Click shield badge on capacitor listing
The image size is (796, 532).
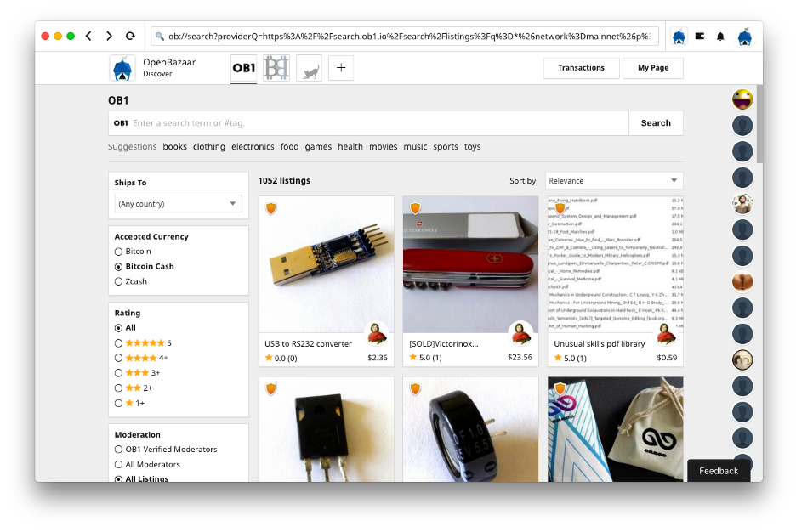(x=415, y=389)
